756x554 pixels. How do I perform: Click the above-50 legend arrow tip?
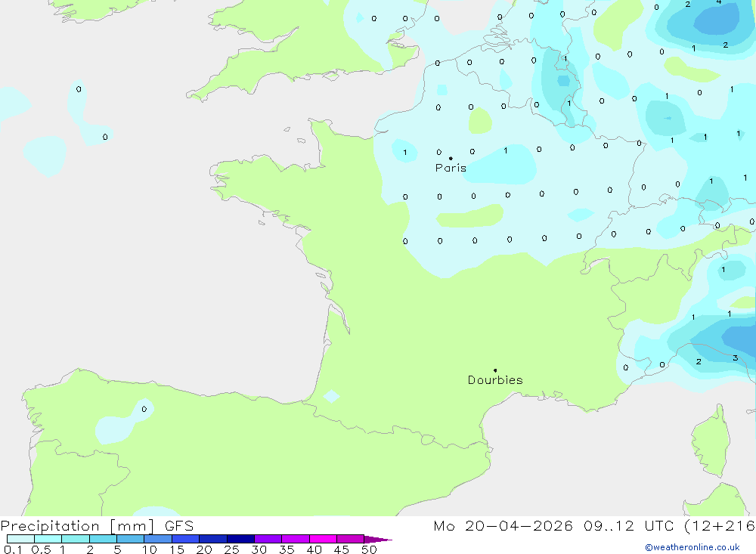tap(378, 540)
